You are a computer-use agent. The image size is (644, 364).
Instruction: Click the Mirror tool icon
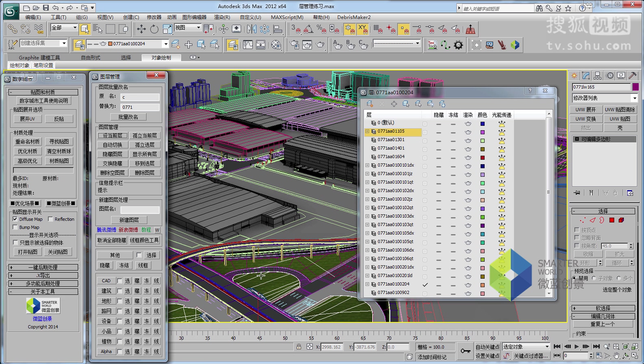(x=252, y=29)
